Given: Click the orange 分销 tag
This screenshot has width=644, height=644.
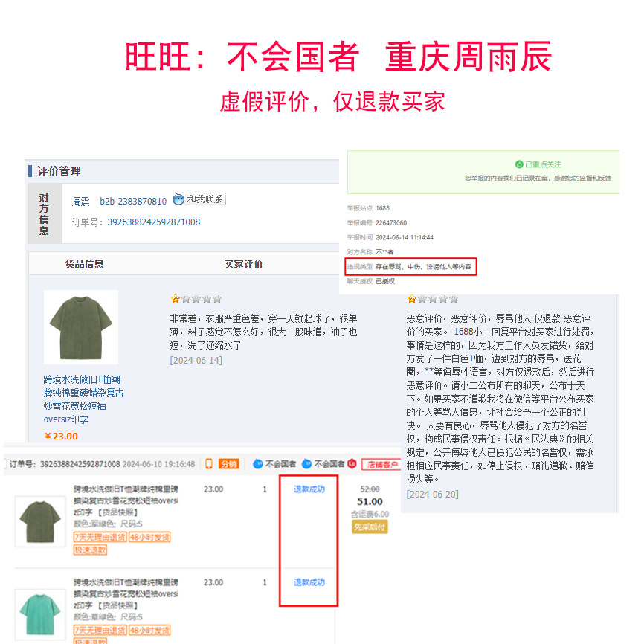Looking at the screenshot, I should coord(228,464).
